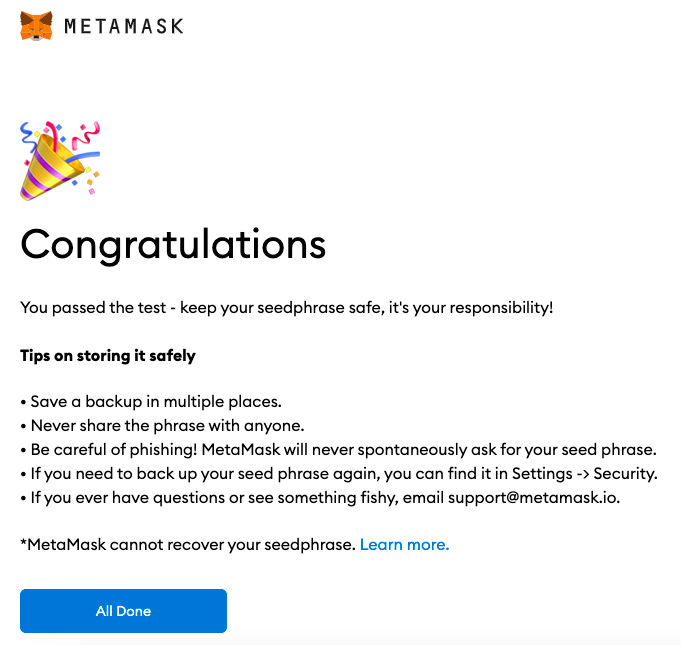Image resolution: width=681 pixels, height=645 pixels.
Task: Click the 'see something fishy' phrase
Action: tap(324, 497)
